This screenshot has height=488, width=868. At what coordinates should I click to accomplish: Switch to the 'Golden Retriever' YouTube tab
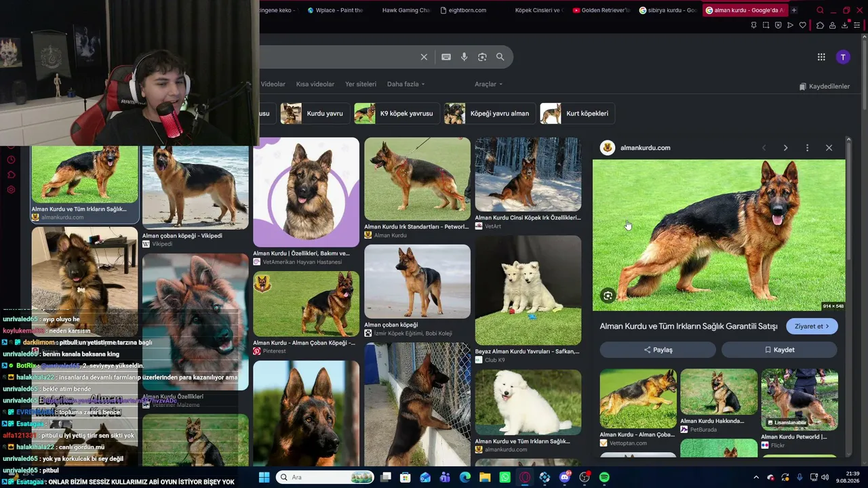pyautogui.click(x=601, y=10)
